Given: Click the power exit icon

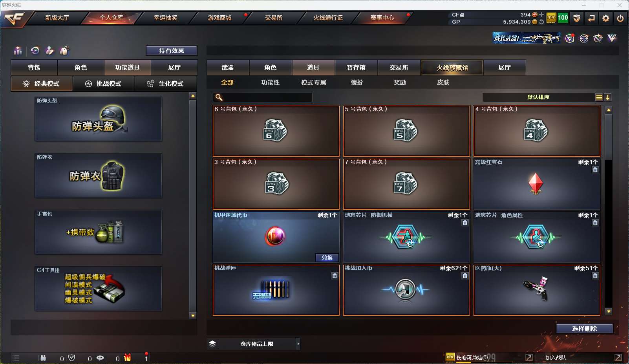Looking at the screenshot, I should 620,18.
